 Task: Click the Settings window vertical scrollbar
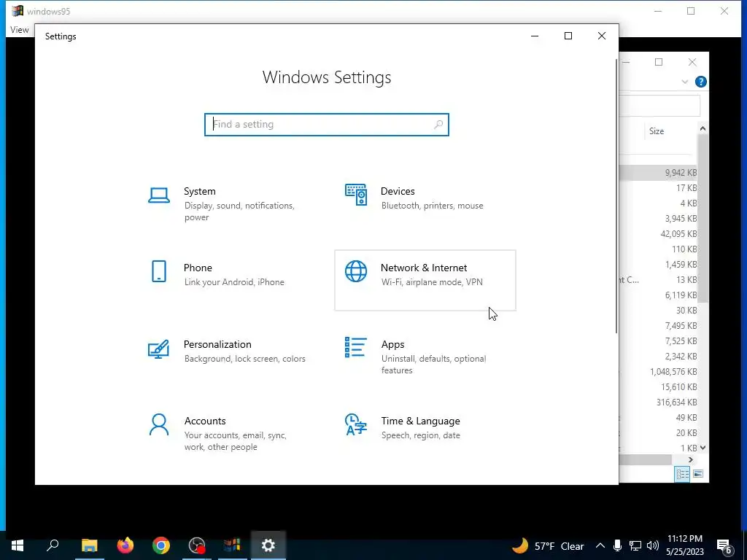coord(616,196)
